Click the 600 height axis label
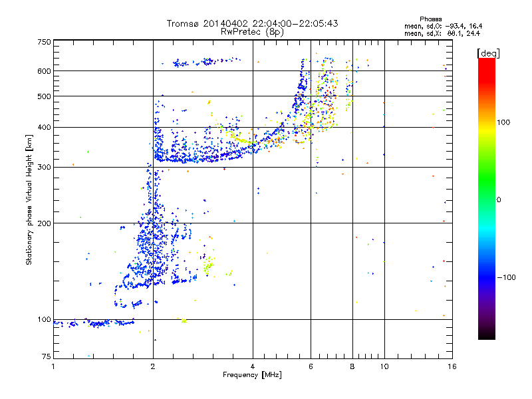This screenshot has width=532, height=399. [x=44, y=71]
